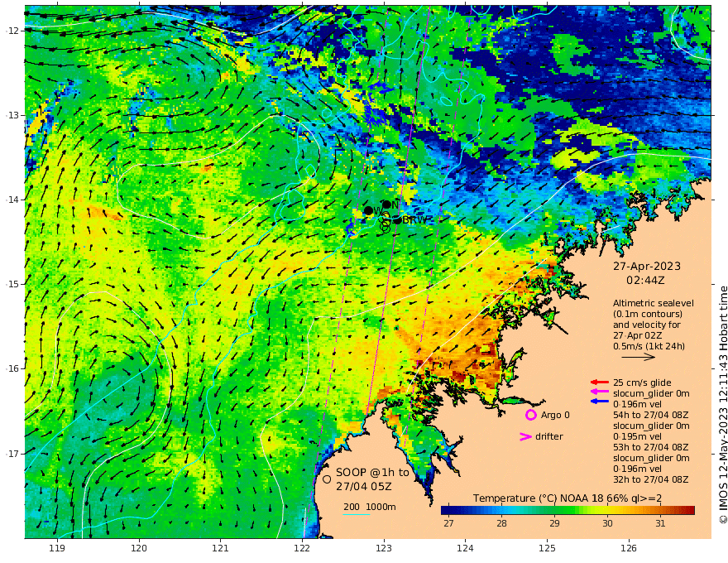Click the longitude axis label 126
Image resolution: width=728 pixels, height=563 pixels.
[629, 548]
